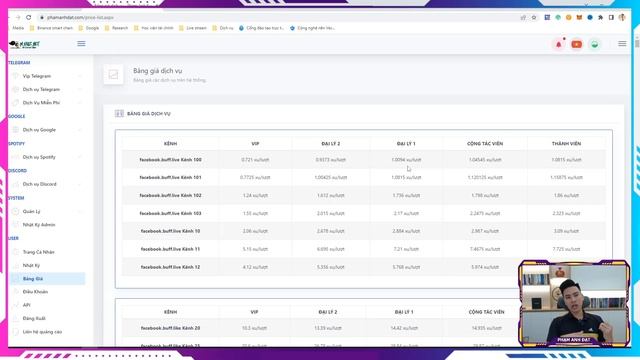640x360 pixels.
Task: Click the green circular extension icon
Action: [558, 18]
